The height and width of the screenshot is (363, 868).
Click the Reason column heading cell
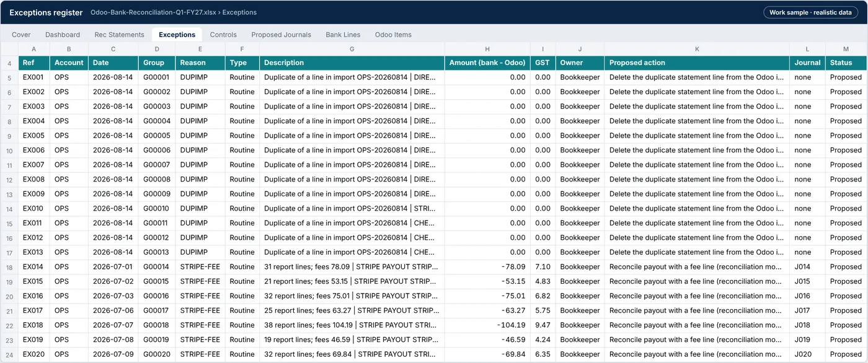[x=200, y=63]
